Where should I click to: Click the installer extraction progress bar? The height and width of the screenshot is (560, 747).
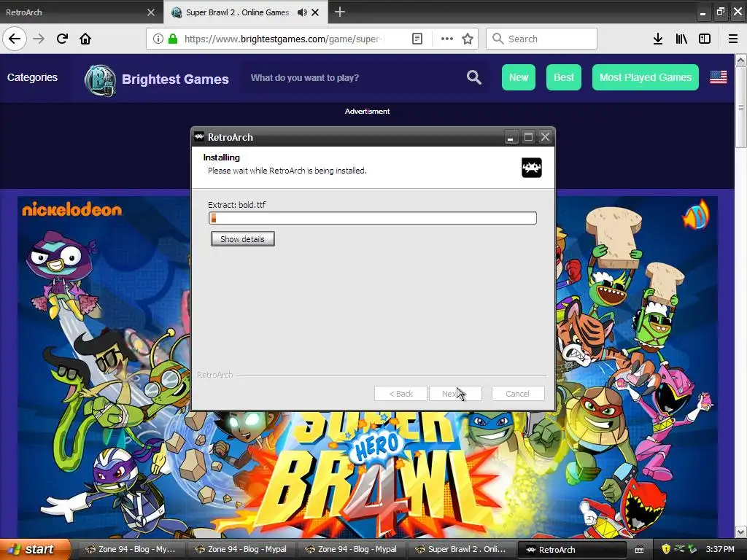point(373,218)
